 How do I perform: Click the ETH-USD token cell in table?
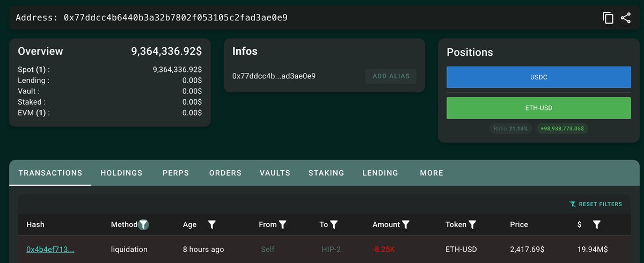(x=461, y=250)
